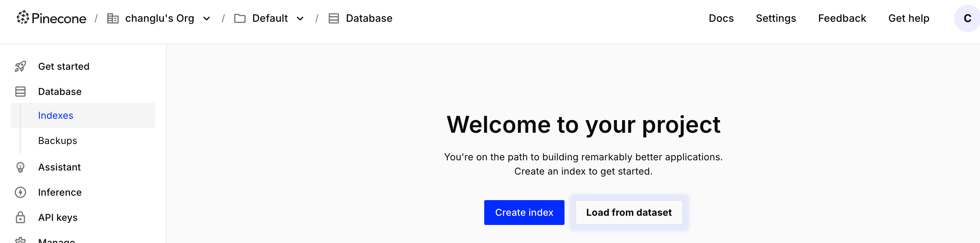Screen dimensions: 980x243
Task: Open Docs in the top navigation
Action: pos(721,18)
